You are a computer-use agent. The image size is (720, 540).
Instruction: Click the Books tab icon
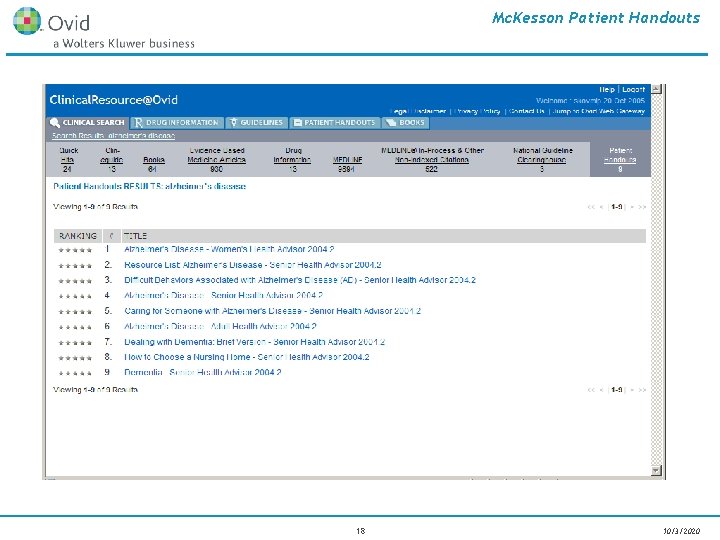point(391,123)
